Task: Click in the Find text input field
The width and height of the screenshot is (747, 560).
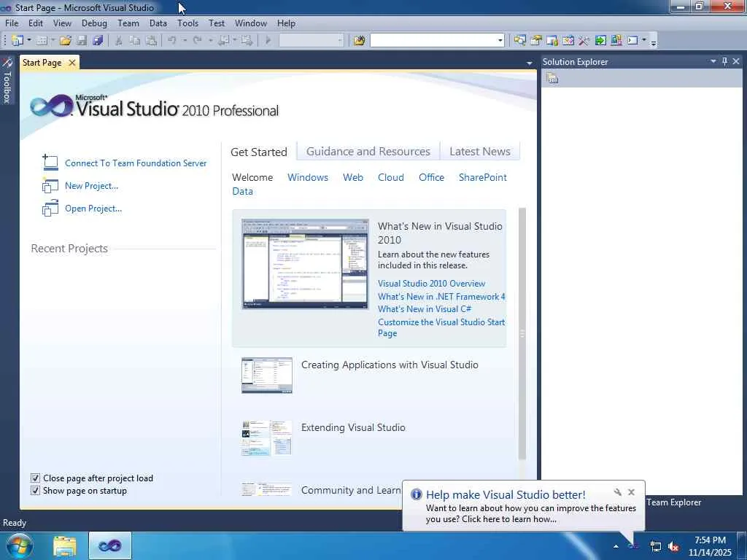Action: point(433,41)
